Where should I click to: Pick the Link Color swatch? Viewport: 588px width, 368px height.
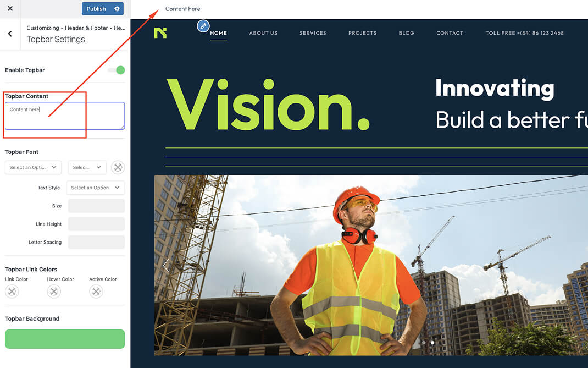(12, 292)
